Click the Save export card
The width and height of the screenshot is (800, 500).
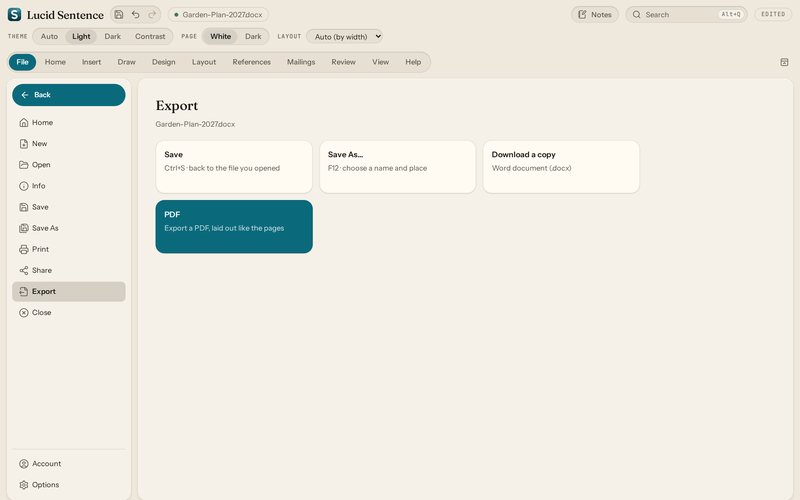pyautogui.click(x=234, y=167)
